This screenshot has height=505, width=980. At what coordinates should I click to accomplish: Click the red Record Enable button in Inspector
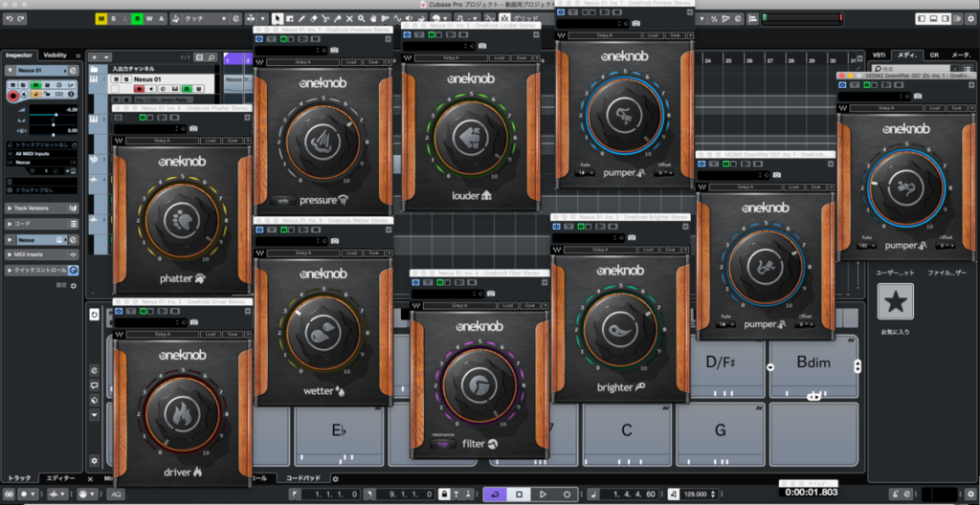12,96
